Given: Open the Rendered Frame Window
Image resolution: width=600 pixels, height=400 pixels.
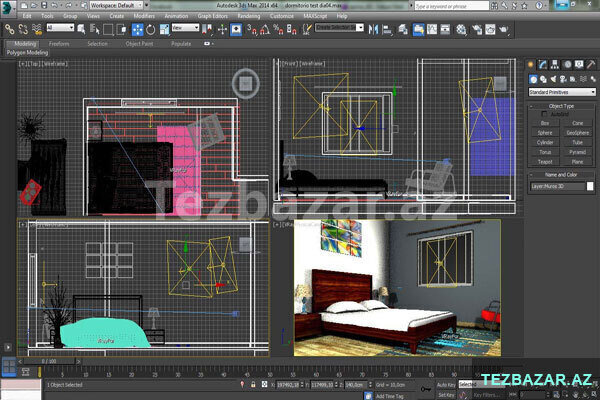Looking at the screenshot, I should click(x=490, y=29).
